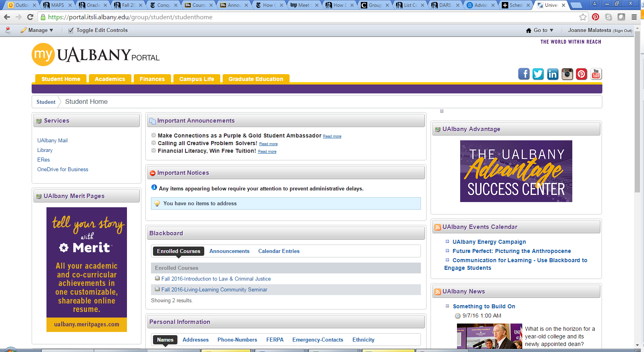
Task: Expand the Make Connections announcement bullet
Action: coord(153,135)
